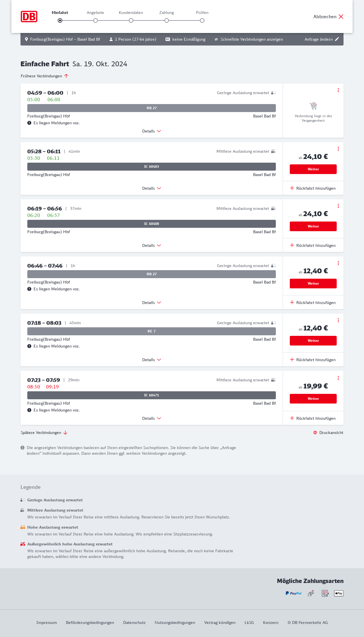This screenshot has height=637, width=364.
Task: Select the Hinfahrt step radio marker
Action: [60, 20]
